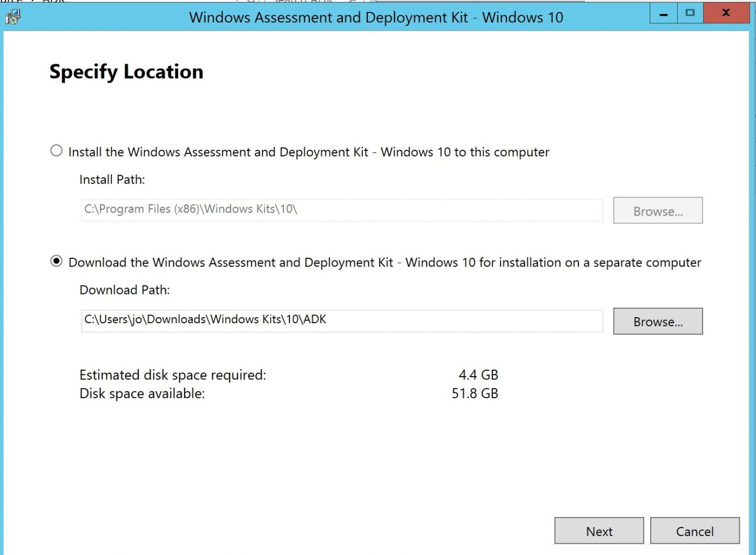Enable the Install Path radio choice
The height and width of the screenshot is (555, 756).
[56, 151]
